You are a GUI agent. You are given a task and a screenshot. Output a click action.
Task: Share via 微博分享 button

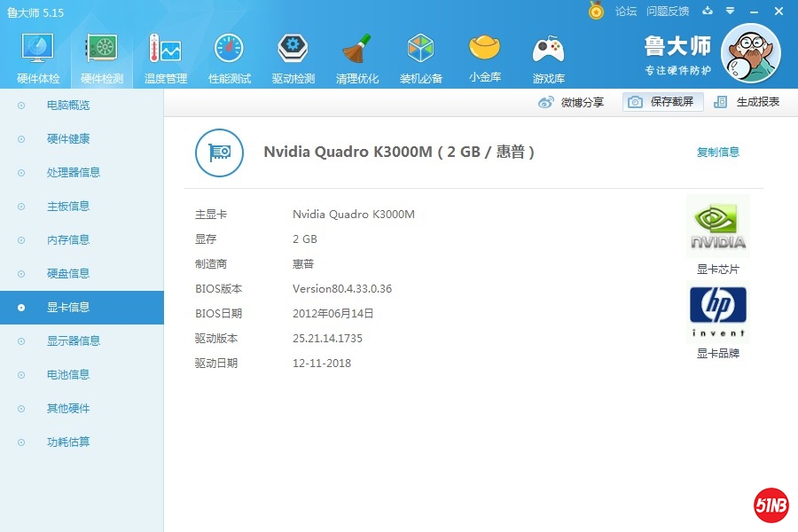[572, 102]
